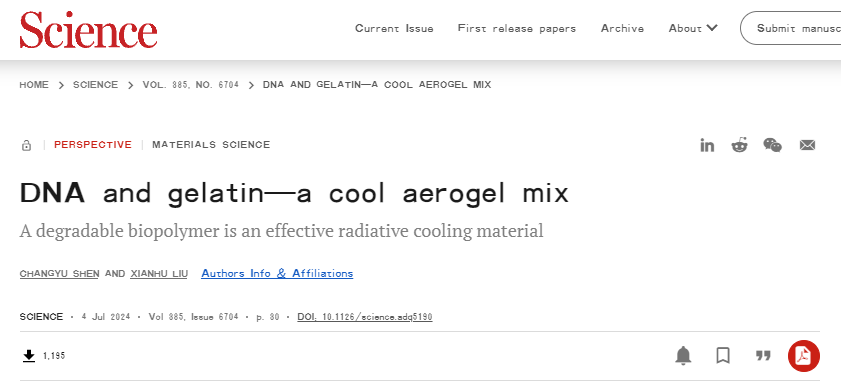Open the red PDF download button
Viewport: 841px width, 381px height.
point(803,356)
